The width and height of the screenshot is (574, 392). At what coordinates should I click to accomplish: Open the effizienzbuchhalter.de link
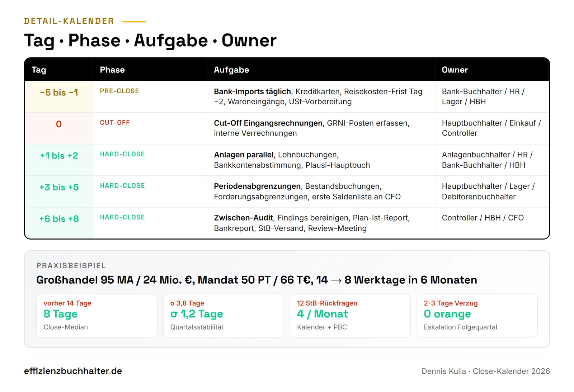[x=73, y=371]
